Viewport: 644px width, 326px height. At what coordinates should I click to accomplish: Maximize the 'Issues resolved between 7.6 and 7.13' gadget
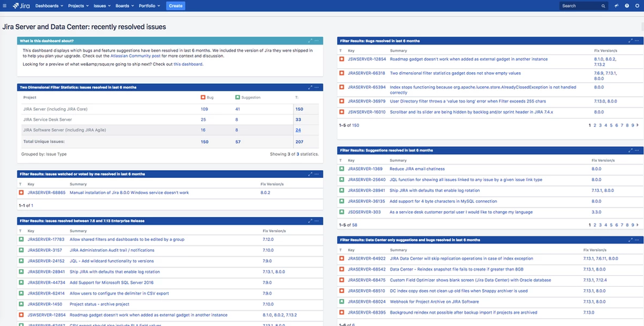coord(311,221)
